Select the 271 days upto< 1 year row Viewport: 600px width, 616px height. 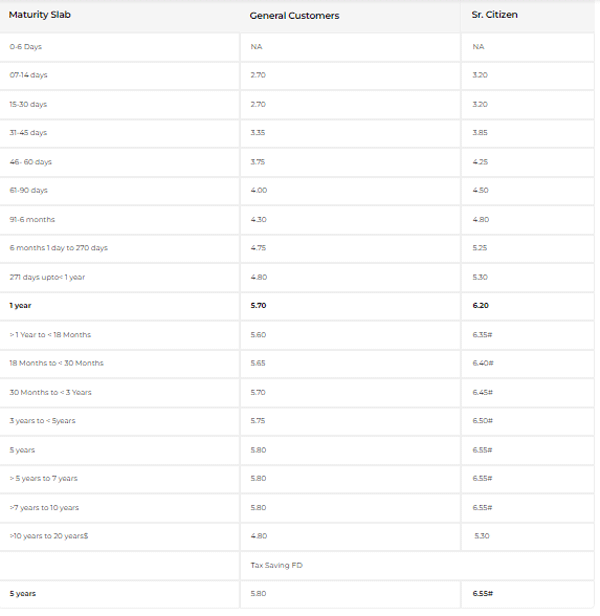pyautogui.click(x=47, y=277)
